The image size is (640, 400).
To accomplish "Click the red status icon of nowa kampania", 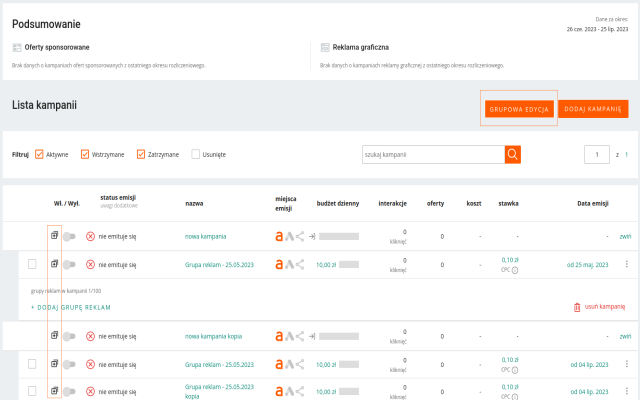I will 90,236.
